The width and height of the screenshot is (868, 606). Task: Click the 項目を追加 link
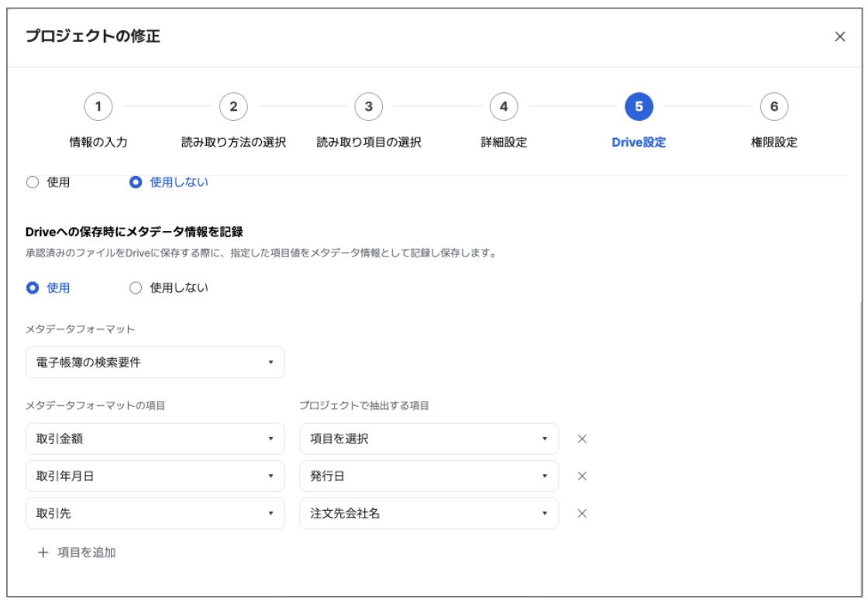coord(86,553)
